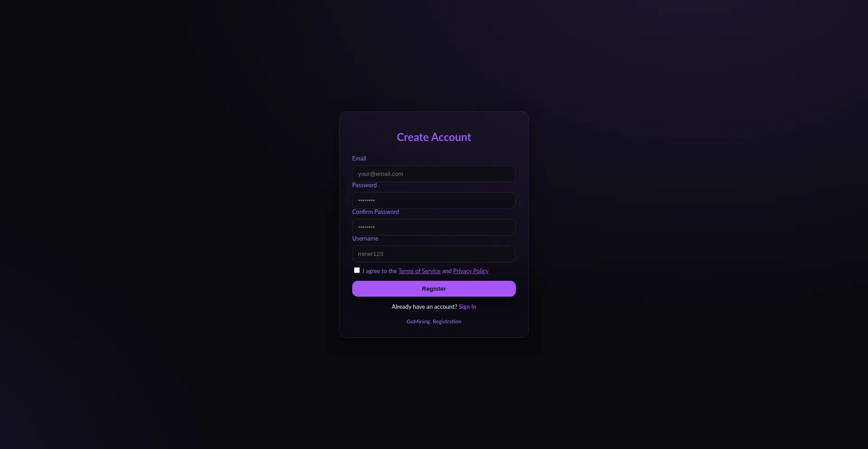Focus the Password input field

tap(434, 200)
